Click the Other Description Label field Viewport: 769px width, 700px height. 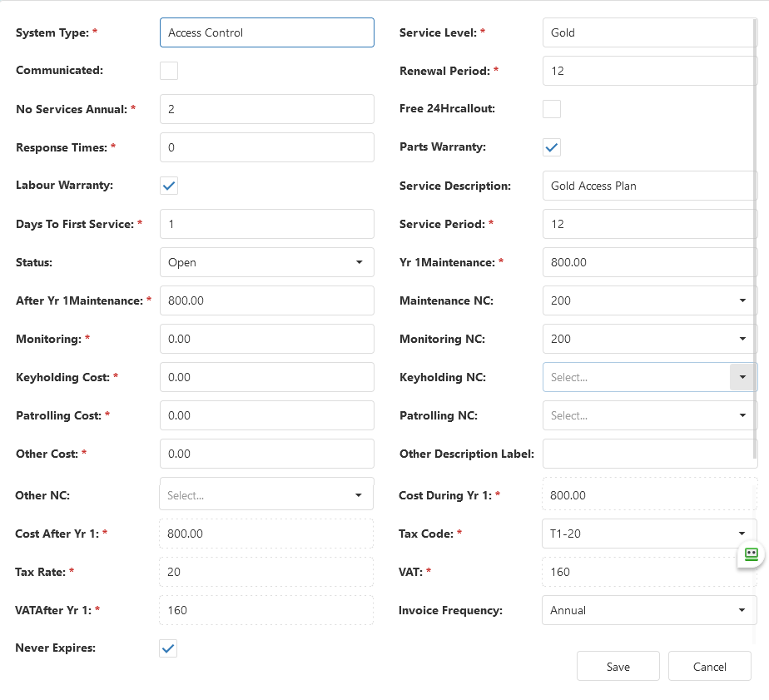click(649, 454)
